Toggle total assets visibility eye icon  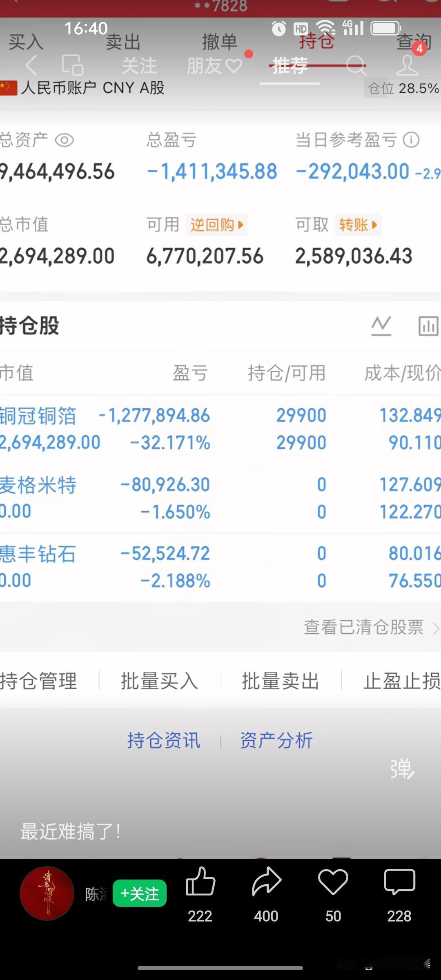pos(64,140)
